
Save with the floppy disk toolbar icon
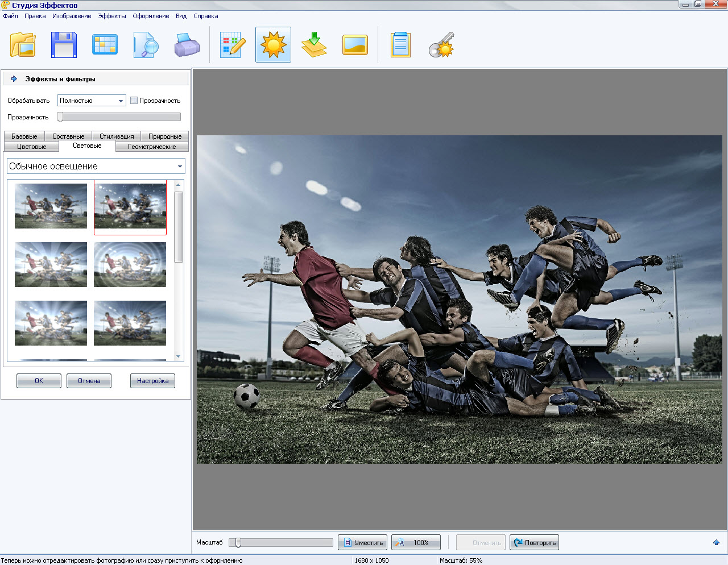click(64, 45)
